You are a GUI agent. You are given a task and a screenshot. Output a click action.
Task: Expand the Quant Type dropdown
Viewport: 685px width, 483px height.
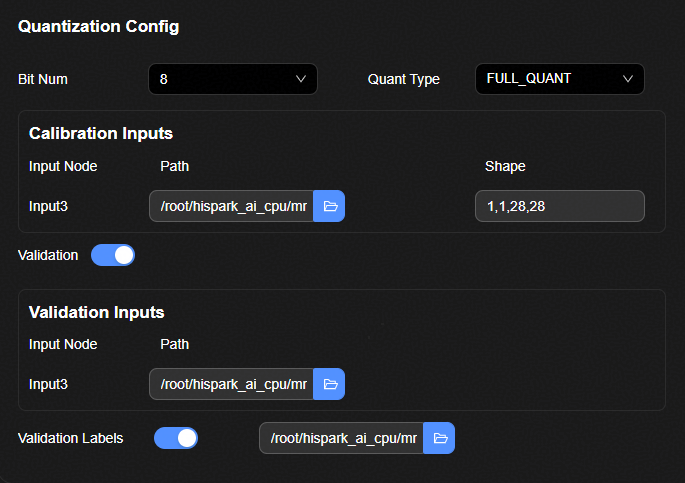click(559, 79)
